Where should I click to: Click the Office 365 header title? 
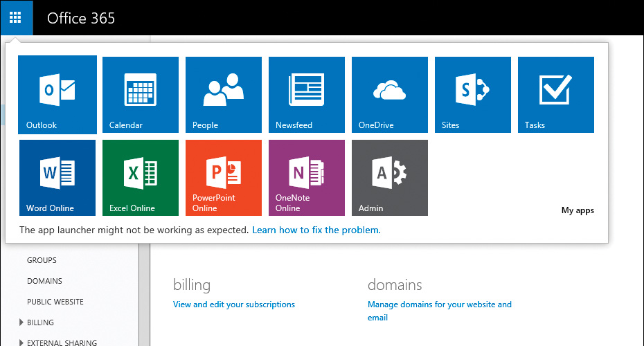tap(81, 18)
